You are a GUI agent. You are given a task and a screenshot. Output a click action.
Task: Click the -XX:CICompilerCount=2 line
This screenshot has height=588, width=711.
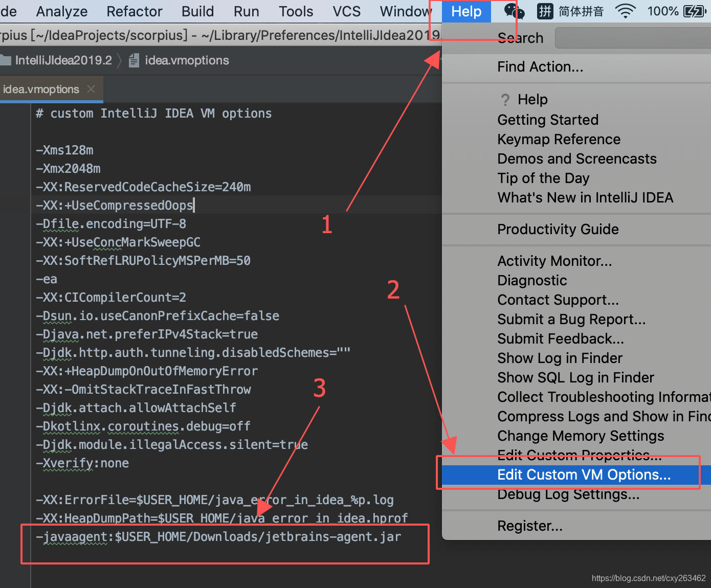point(111,298)
